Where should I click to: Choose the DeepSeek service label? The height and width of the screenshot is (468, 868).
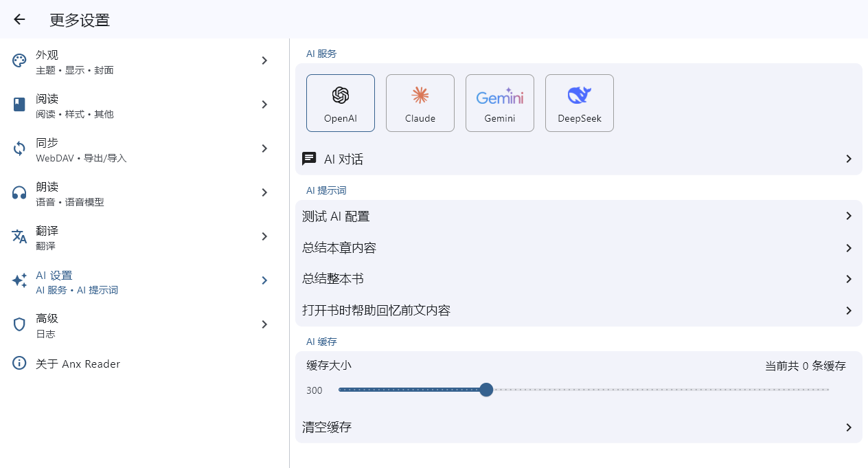580,118
